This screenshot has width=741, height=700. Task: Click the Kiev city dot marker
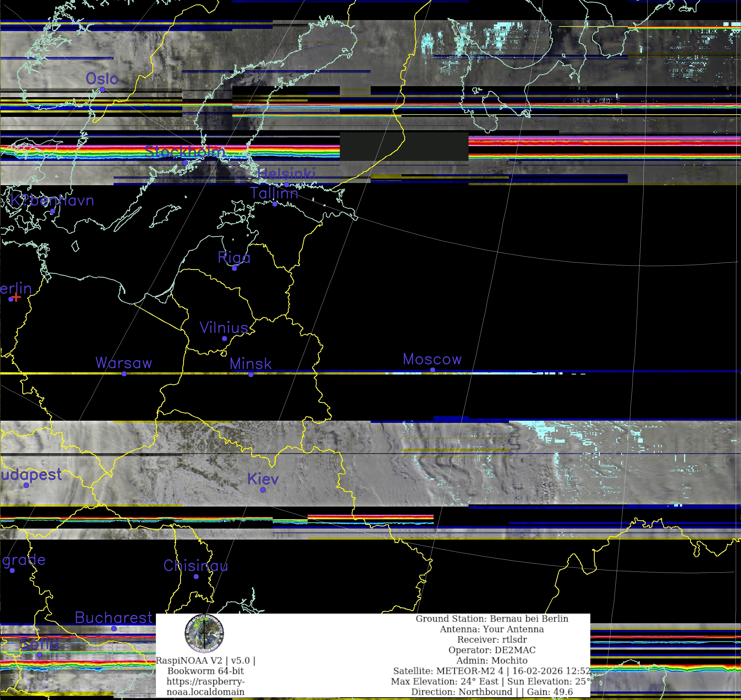point(263,490)
